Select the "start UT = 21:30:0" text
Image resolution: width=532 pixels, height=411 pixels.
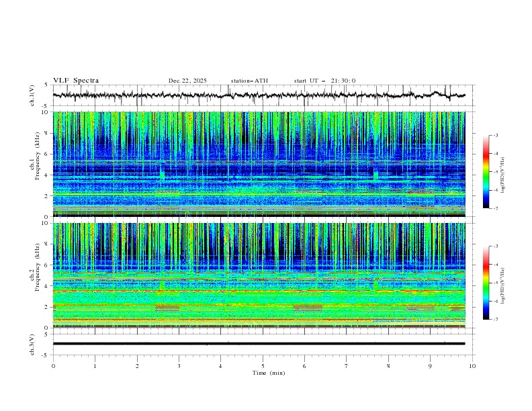(324, 81)
